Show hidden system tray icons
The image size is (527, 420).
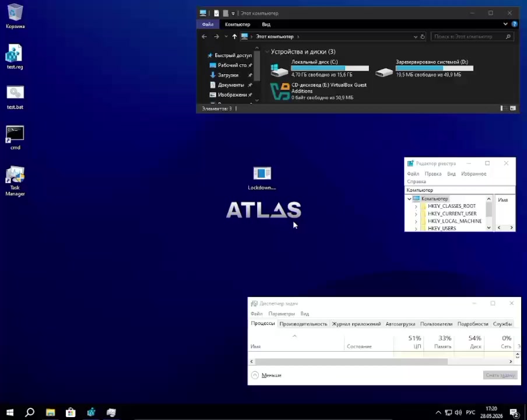[x=438, y=412]
